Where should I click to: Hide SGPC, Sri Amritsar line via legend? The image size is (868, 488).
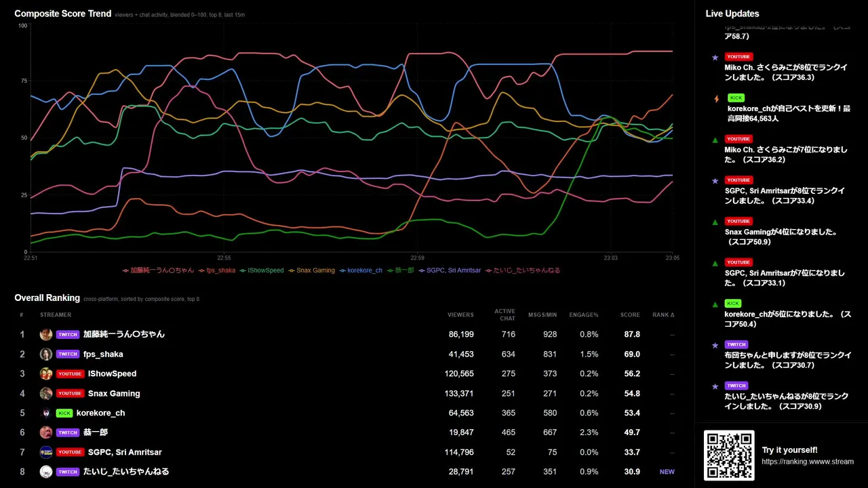click(450, 270)
